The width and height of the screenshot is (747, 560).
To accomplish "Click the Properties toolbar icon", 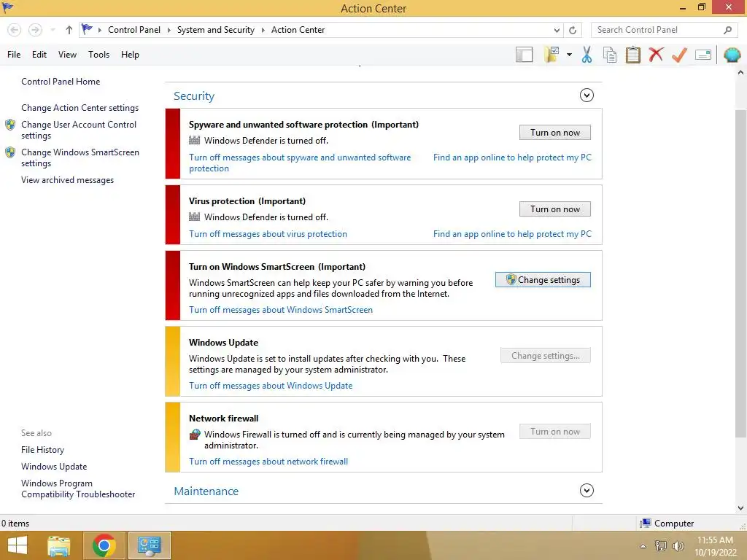I will pyautogui.click(x=703, y=55).
